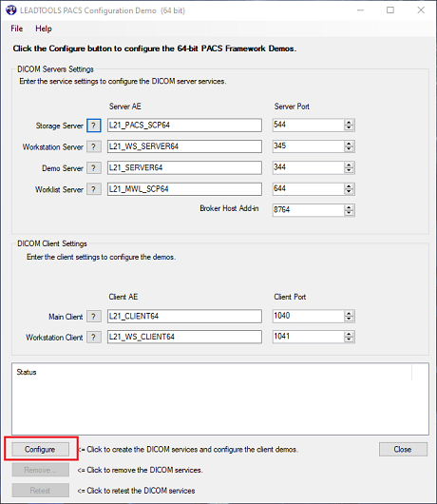
Task: Click the Demo Server help button
Action: coord(94,167)
